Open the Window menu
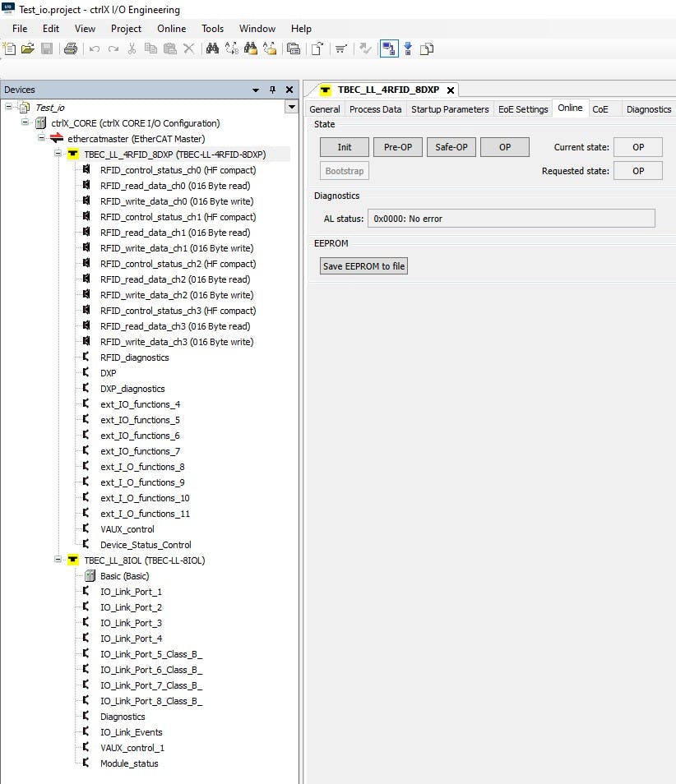Image resolution: width=676 pixels, height=784 pixels. point(257,29)
